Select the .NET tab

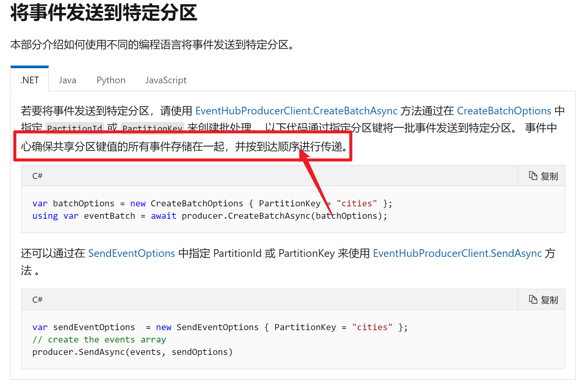(x=30, y=80)
